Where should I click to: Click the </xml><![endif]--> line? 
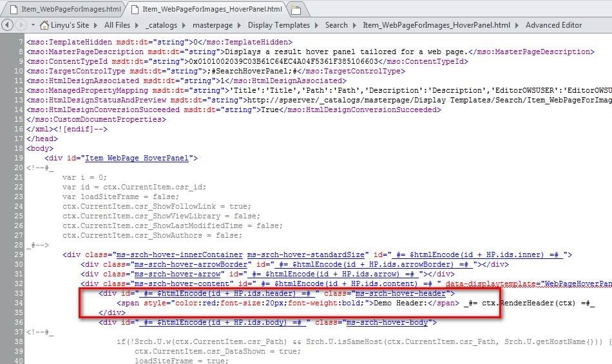(x=67, y=129)
